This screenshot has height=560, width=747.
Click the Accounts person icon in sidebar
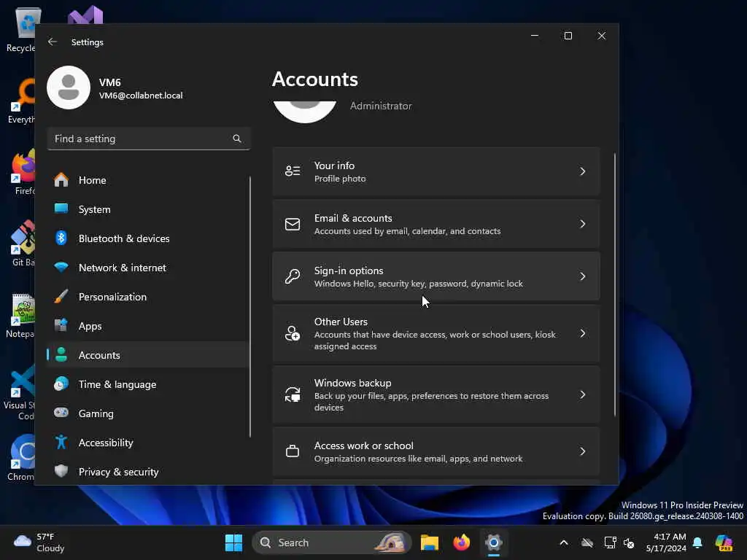click(61, 355)
